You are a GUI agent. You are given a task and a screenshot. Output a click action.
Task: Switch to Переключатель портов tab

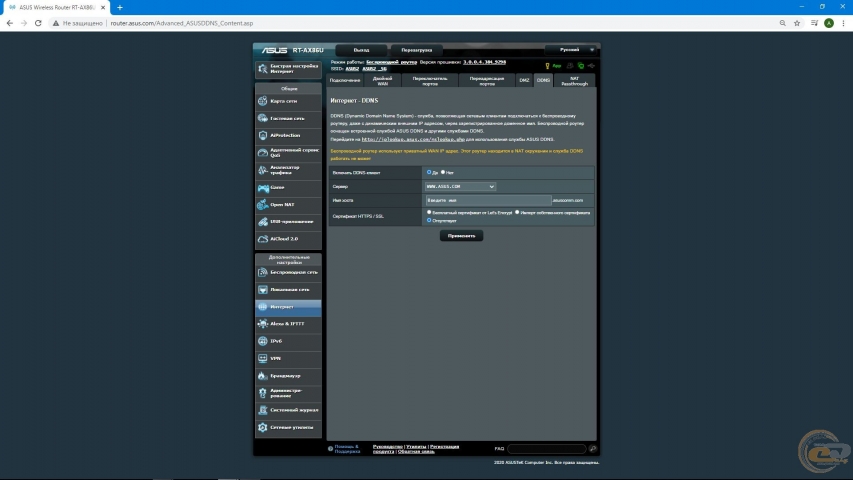click(x=430, y=81)
